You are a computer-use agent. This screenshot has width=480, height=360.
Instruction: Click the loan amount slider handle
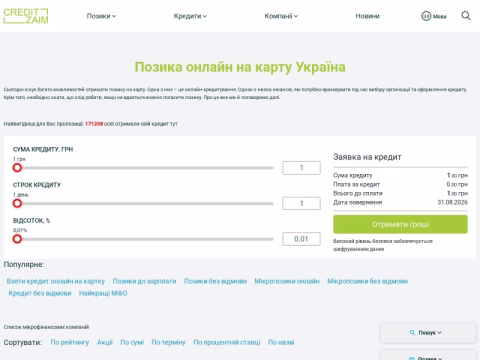pyautogui.click(x=17, y=168)
